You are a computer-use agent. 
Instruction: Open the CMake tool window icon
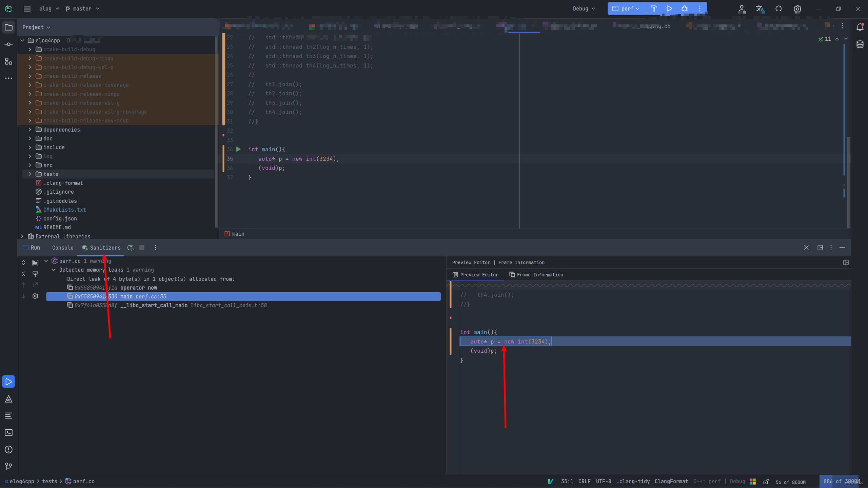8,399
